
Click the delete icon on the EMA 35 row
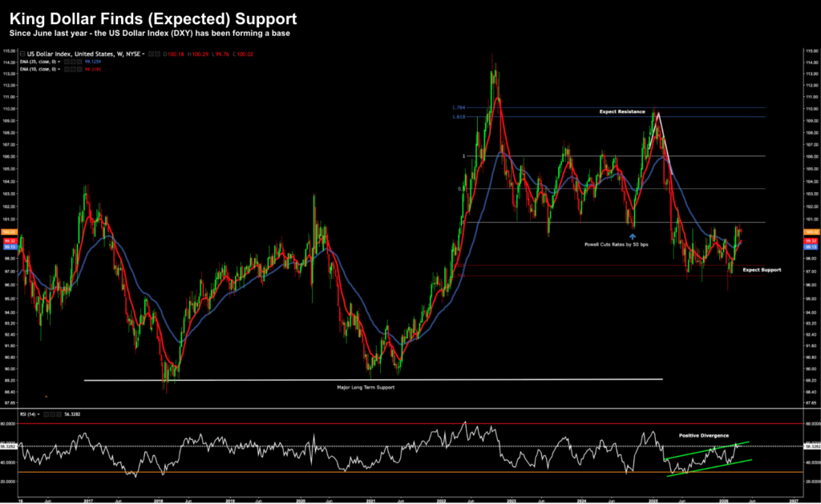pos(79,61)
